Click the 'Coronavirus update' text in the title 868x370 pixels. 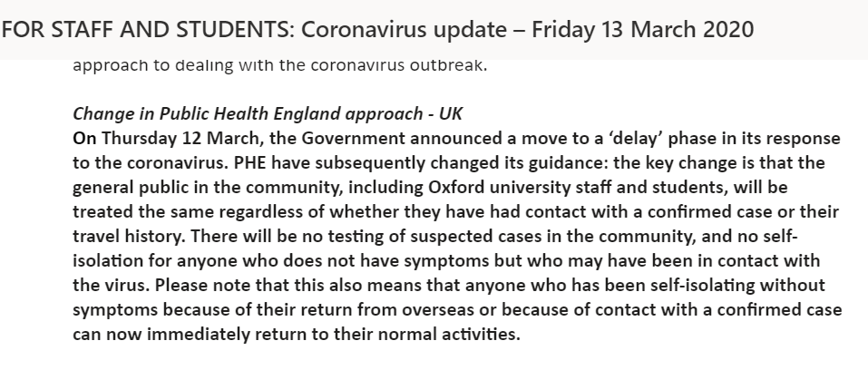pos(404,29)
